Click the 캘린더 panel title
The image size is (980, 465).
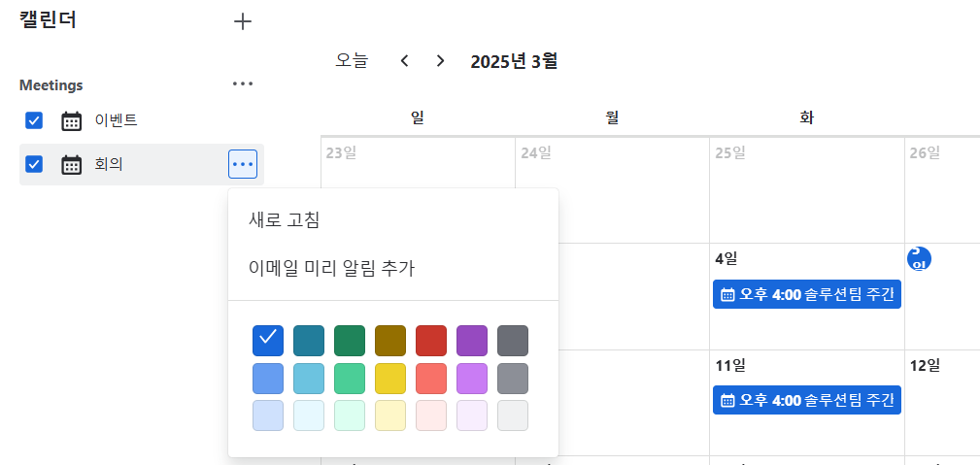click(x=48, y=20)
